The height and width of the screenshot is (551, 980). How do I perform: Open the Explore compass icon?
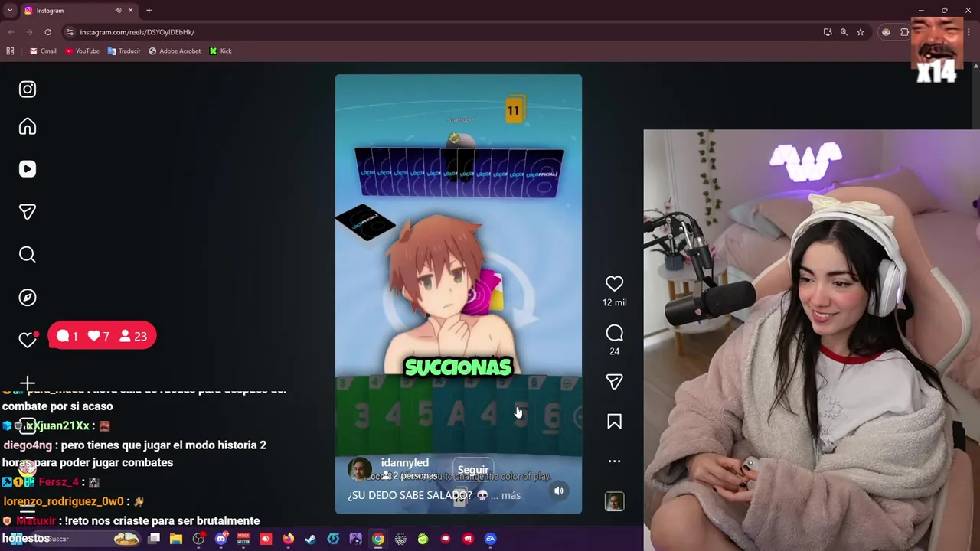28,298
